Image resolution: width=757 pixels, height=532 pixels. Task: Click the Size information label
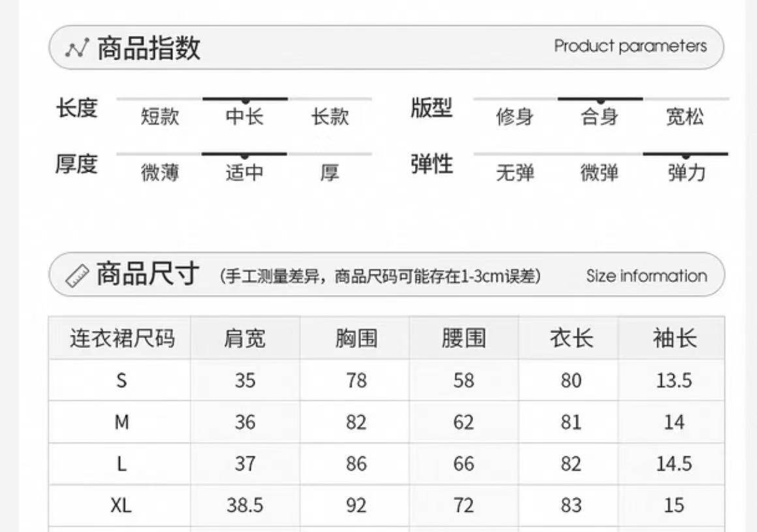646,275
